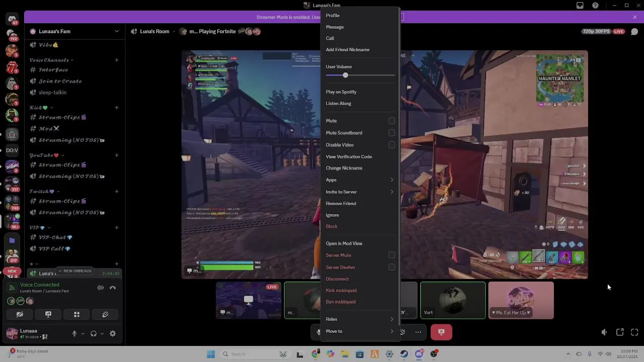The height and width of the screenshot is (362, 644).
Task: Deafen using the headphones icon
Action: coord(93,333)
